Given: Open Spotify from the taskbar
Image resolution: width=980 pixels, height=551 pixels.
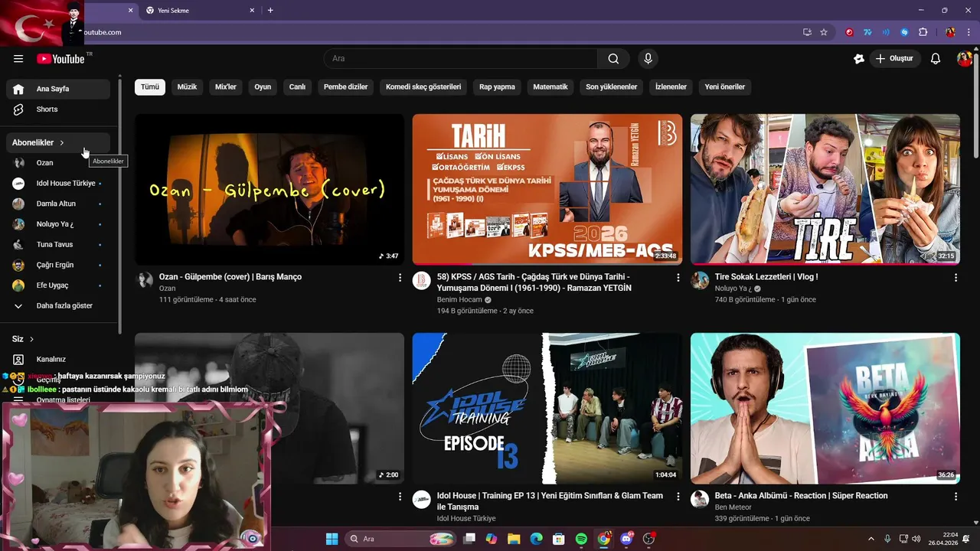Looking at the screenshot, I should pyautogui.click(x=581, y=539).
